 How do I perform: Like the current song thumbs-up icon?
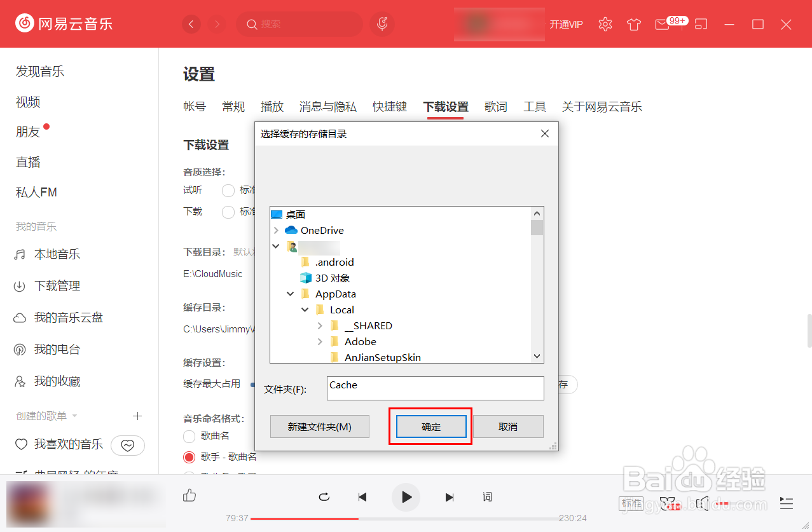[x=189, y=496]
